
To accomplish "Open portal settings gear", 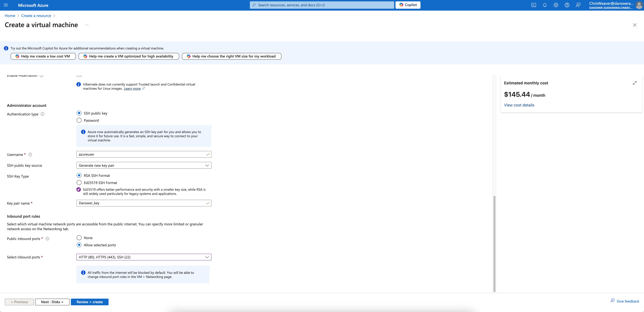I will pos(556,5).
